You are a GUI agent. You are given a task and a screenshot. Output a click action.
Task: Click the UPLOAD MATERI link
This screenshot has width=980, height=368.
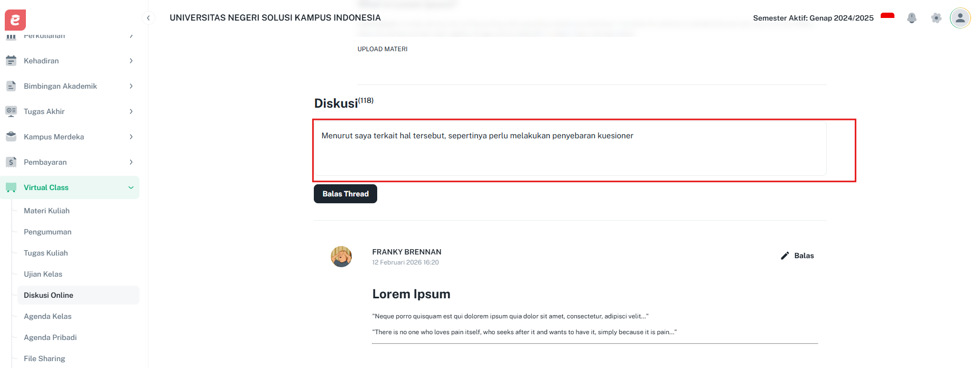(x=382, y=49)
